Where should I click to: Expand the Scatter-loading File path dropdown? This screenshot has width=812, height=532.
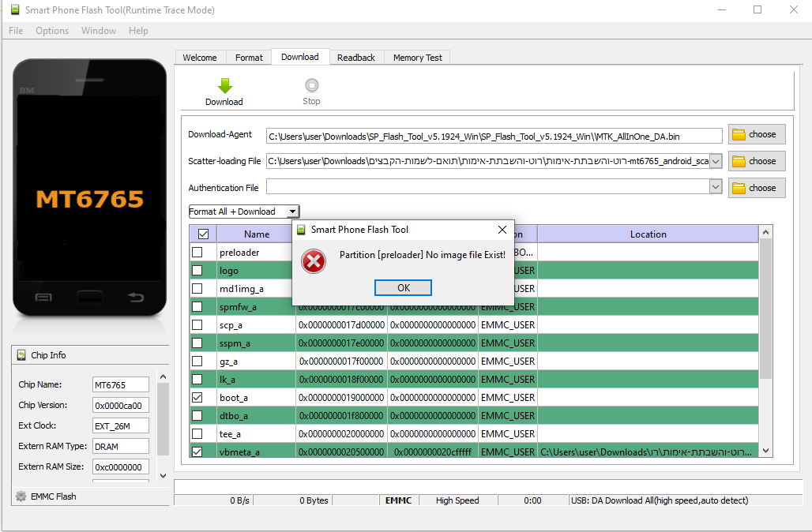click(x=716, y=161)
